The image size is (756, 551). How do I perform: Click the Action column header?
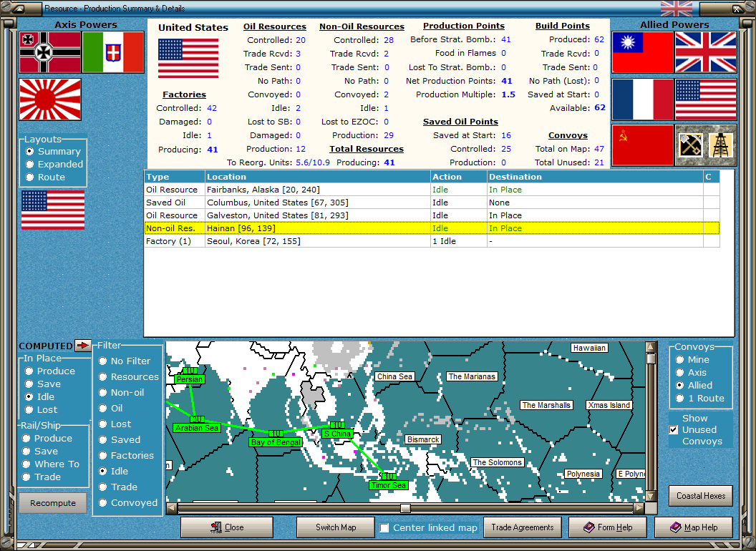coord(458,177)
